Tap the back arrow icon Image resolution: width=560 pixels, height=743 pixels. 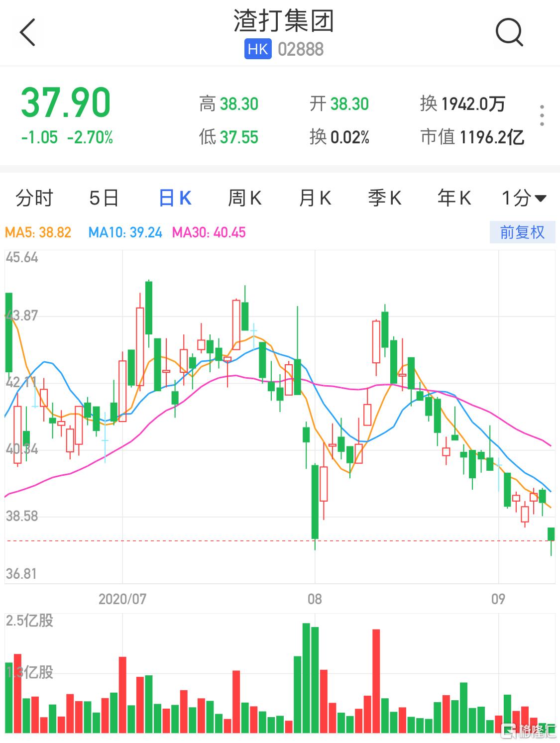coord(28,32)
